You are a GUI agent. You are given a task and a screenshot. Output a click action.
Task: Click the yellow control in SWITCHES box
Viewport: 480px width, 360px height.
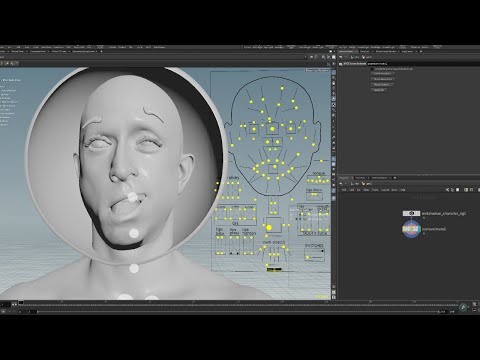tap(308, 257)
